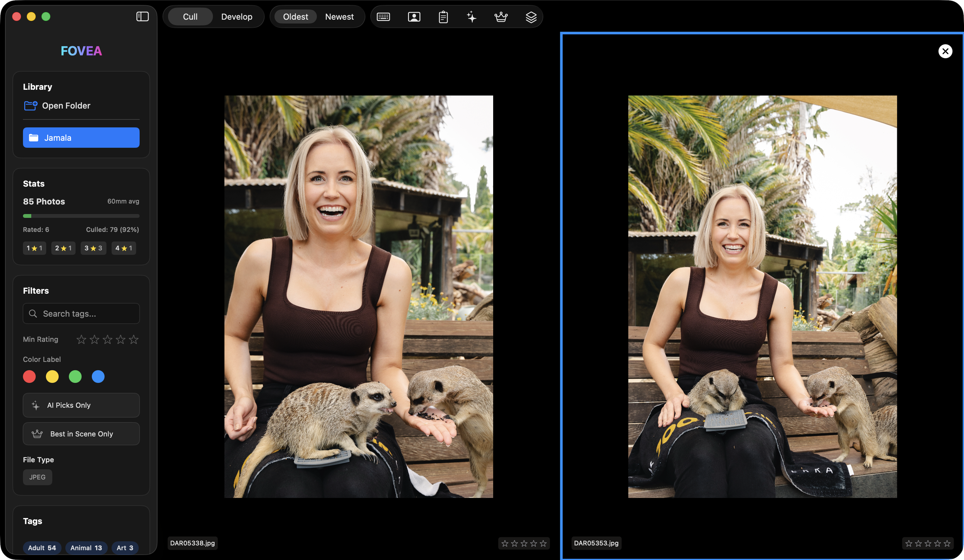The image size is (964, 560).
Task: Select the blue color label filter
Action: pyautogui.click(x=98, y=377)
